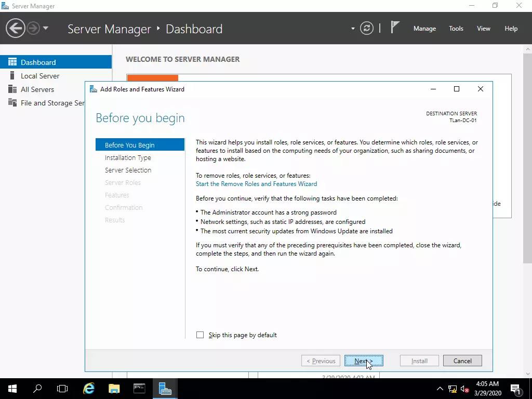532x399 pixels.
Task: Click the forward navigation arrow icon
Action: click(x=33, y=28)
